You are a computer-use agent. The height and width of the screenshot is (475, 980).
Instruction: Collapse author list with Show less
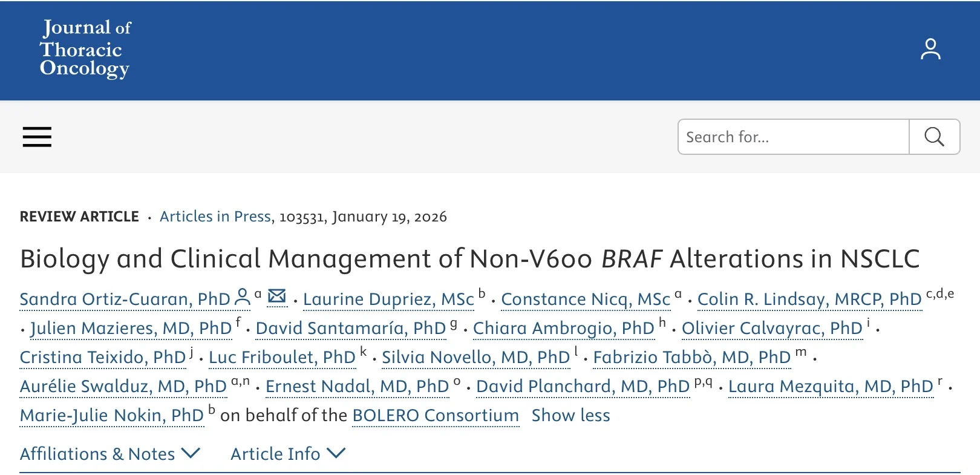[570, 416]
